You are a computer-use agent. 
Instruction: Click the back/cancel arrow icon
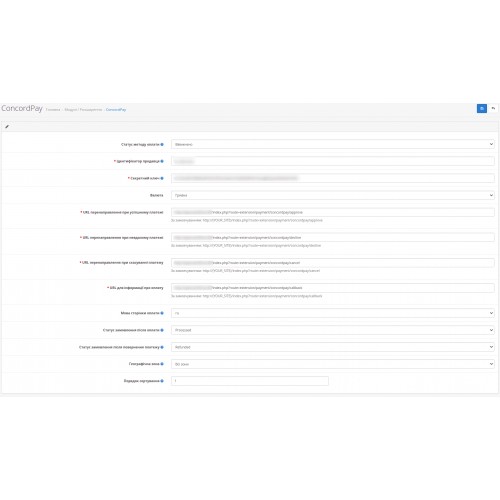[x=494, y=108]
